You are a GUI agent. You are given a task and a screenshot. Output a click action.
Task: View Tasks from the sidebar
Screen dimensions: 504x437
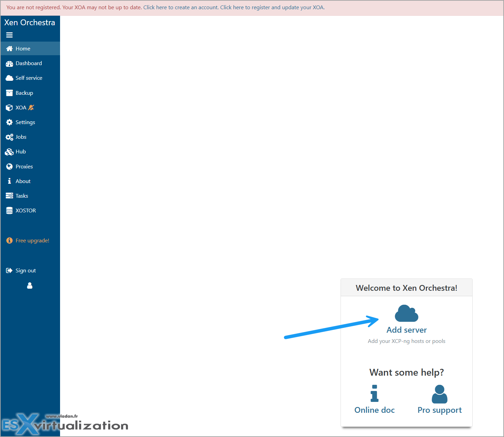pyautogui.click(x=30, y=196)
